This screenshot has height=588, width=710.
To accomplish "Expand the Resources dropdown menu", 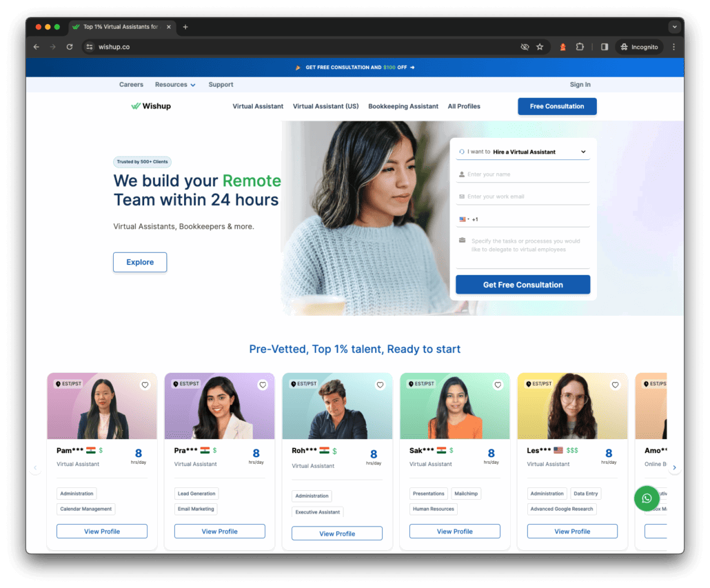I will click(175, 85).
